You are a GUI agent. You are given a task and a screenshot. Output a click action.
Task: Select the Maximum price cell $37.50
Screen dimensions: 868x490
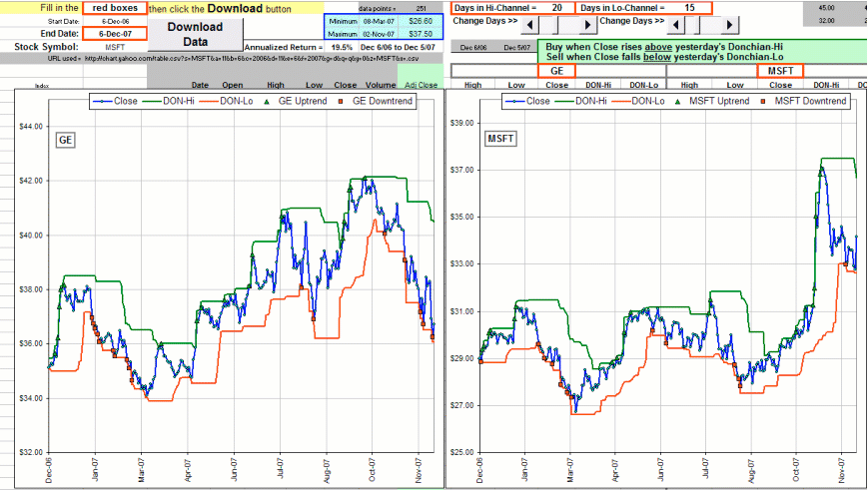click(x=421, y=34)
